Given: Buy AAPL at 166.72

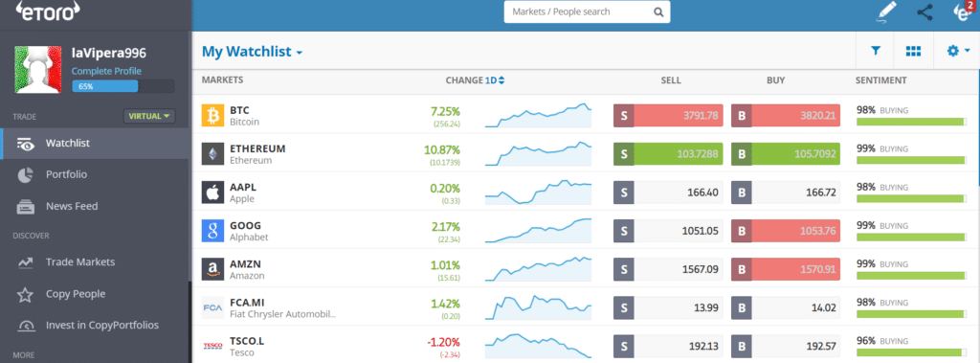Looking at the screenshot, I should 786,193.
